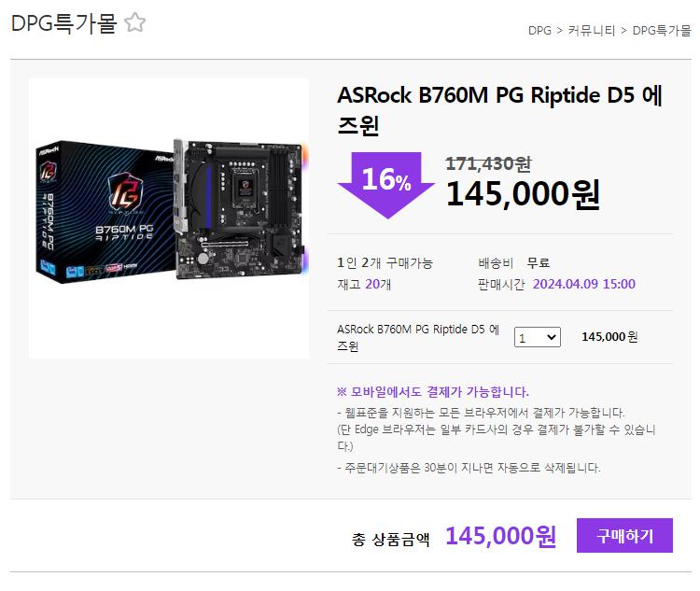This screenshot has height=591, width=700.
Task: Open the DPG breadcrumb link
Action: point(539,31)
